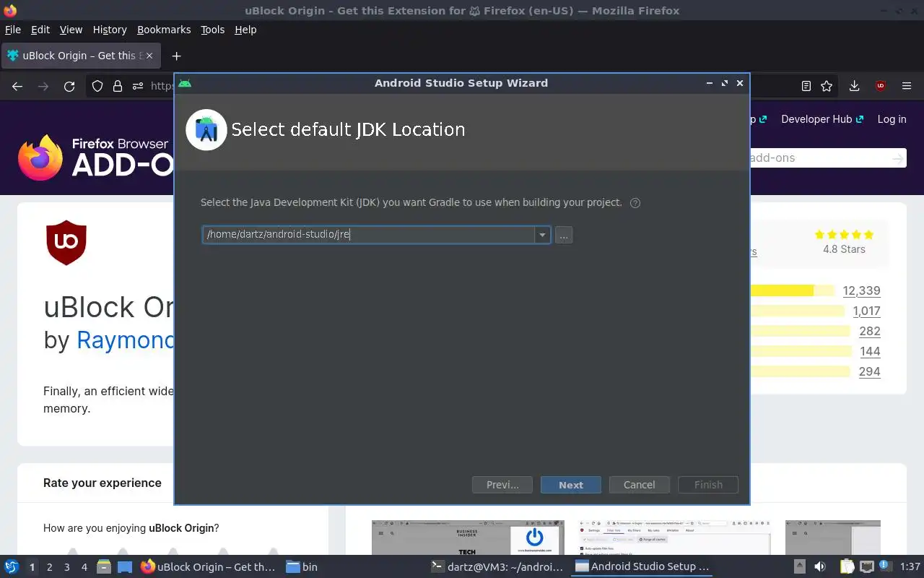Click the Raymond author link

pos(126,340)
